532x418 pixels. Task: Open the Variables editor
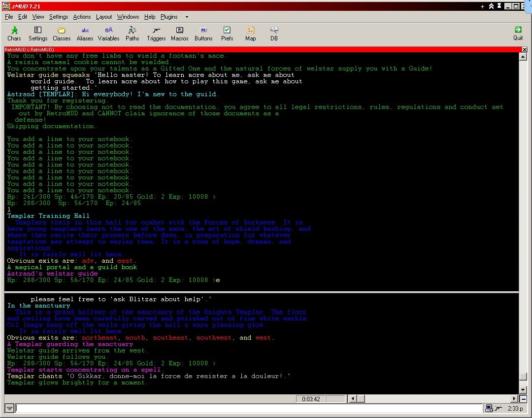click(x=108, y=34)
